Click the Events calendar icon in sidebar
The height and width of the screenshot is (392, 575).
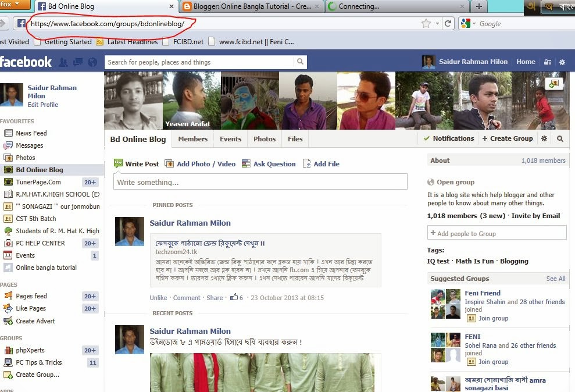click(8, 255)
